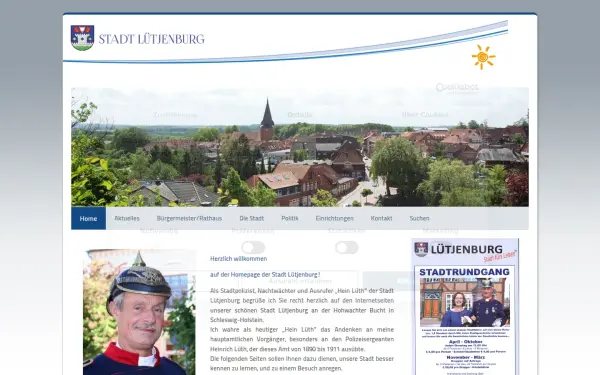Image resolution: width=600 pixels, height=375 pixels.
Task: Open the Home menu item
Action: pos(88,218)
